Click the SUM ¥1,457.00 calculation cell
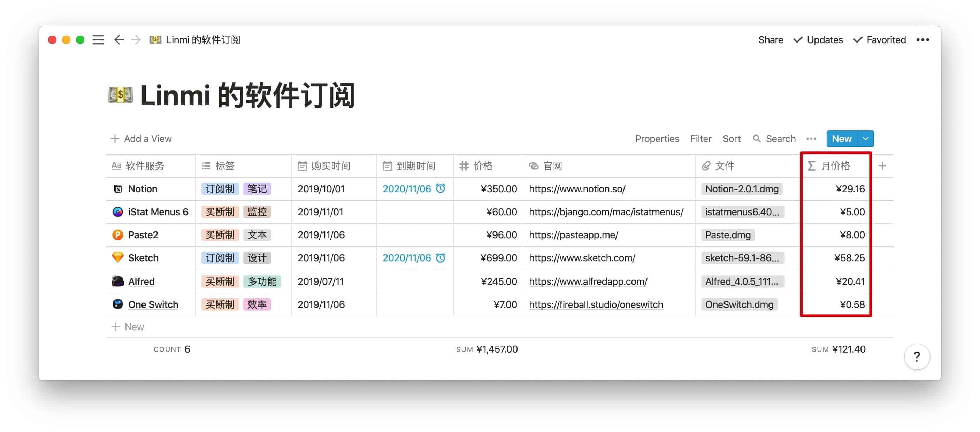Screen dimensions: 980x432 487,349
